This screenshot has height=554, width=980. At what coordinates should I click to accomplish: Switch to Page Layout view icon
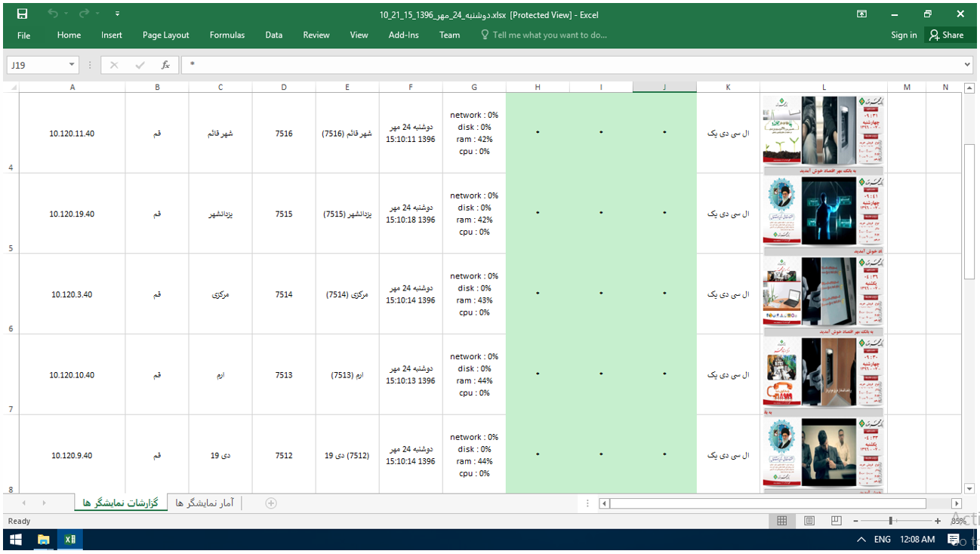coord(809,521)
